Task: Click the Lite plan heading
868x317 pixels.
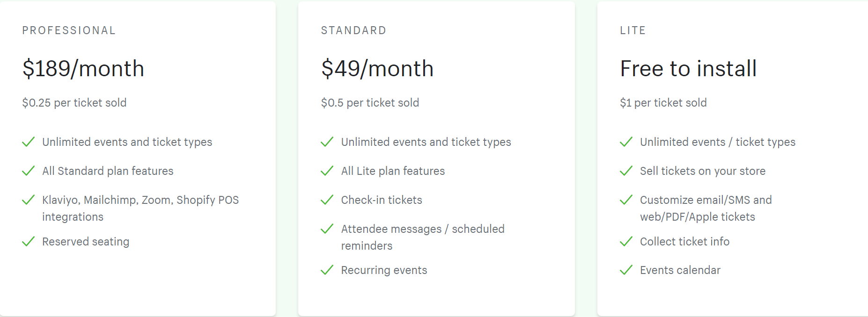Action: tap(633, 30)
